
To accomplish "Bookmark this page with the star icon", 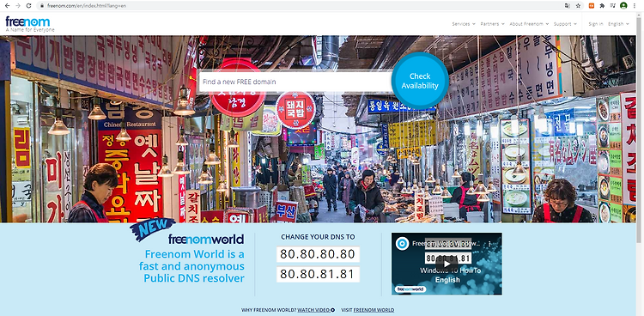I will coord(578,6).
